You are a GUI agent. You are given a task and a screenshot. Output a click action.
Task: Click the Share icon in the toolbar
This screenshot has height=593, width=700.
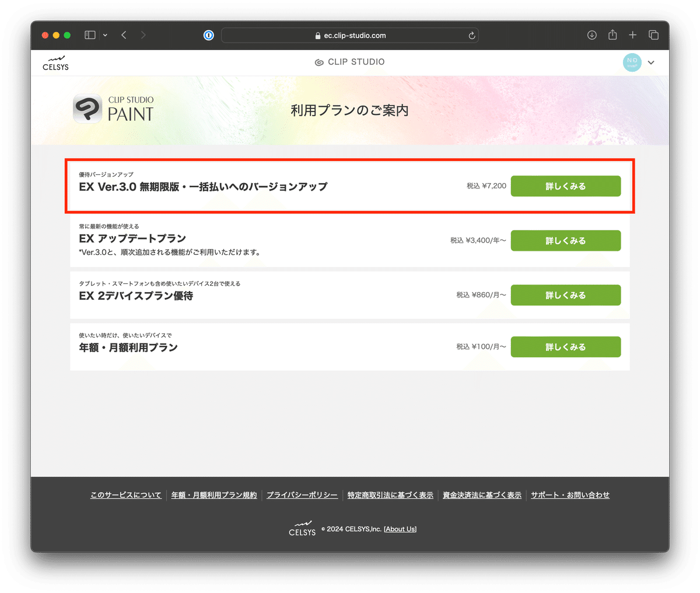point(612,35)
